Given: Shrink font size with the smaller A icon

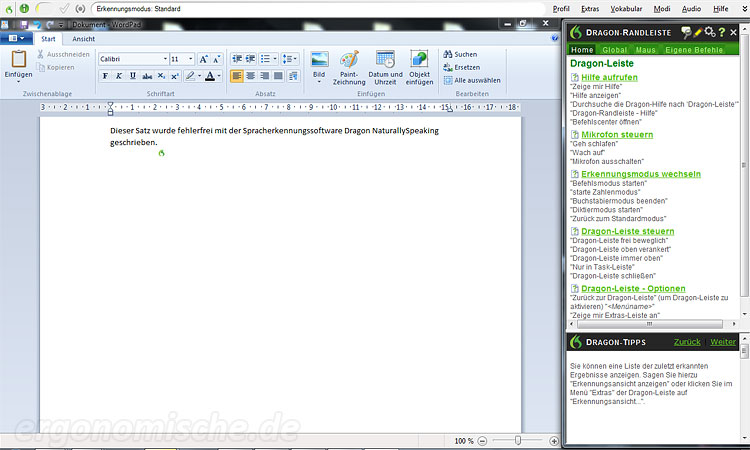Looking at the screenshot, I should 217,59.
